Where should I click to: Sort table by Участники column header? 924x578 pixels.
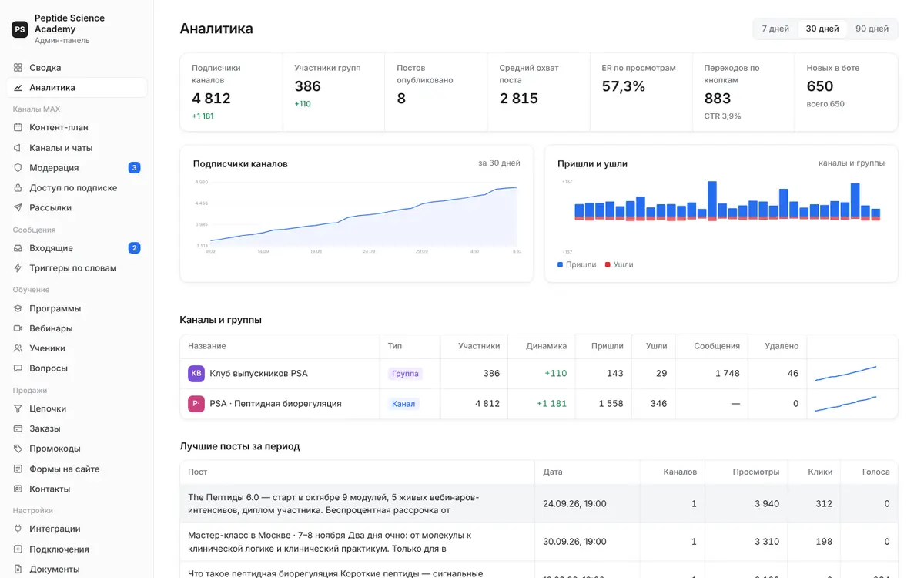[479, 346]
